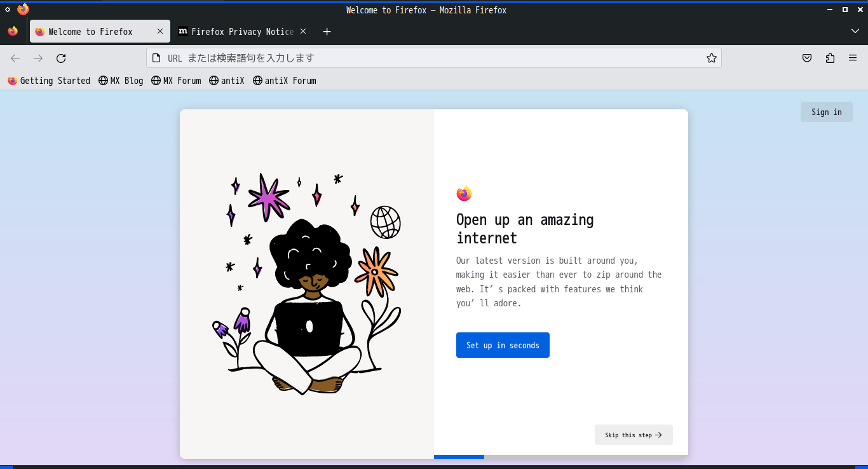Screen dimensions: 868x469
Task: Click the page icon in the address bar
Action: coord(156,58)
